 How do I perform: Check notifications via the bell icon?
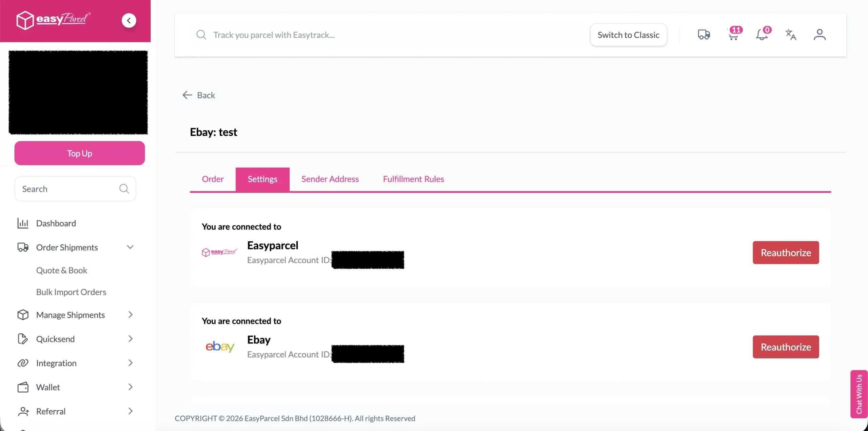point(762,35)
